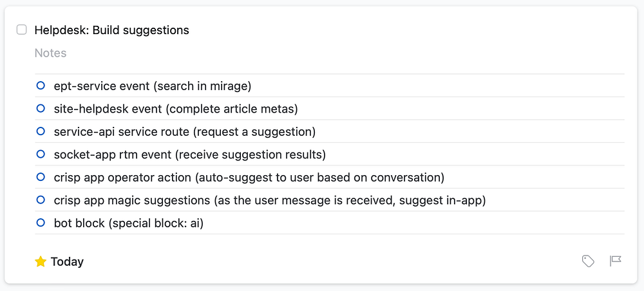Check off the bot block item
This screenshot has height=291, width=644.
pyautogui.click(x=41, y=223)
